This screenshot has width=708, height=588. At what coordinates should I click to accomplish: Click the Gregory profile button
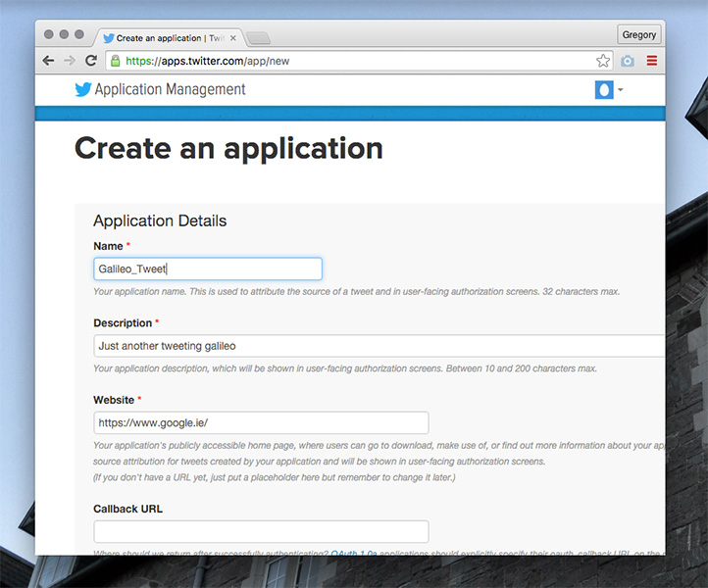639,34
